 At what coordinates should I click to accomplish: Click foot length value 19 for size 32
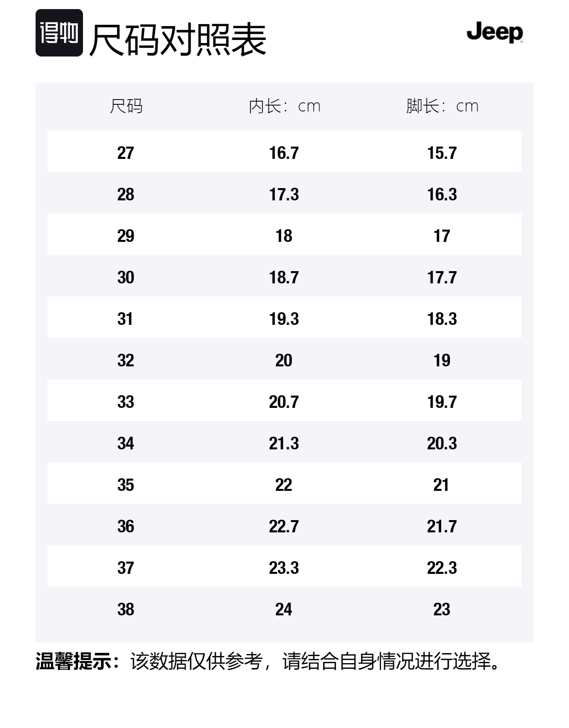(442, 360)
